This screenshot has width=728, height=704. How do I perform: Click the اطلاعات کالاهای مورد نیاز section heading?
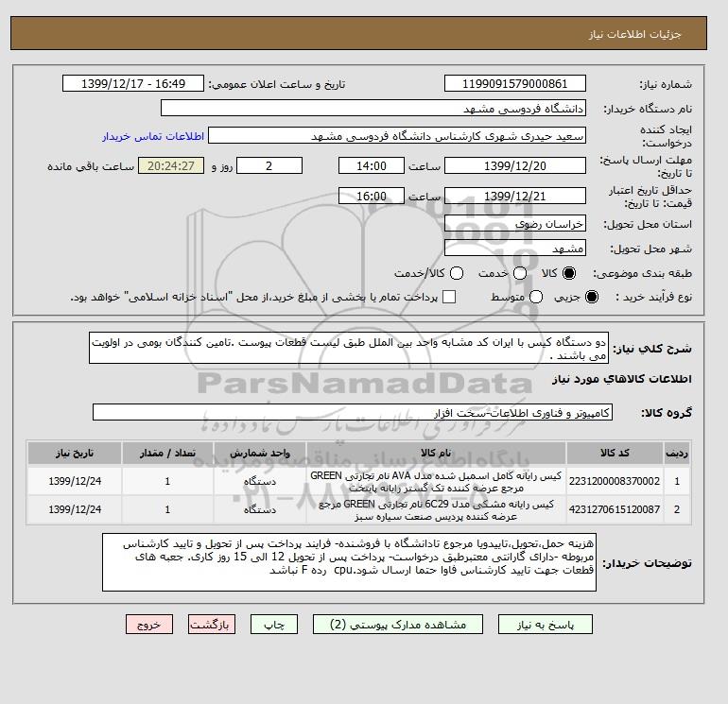pos(622,379)
